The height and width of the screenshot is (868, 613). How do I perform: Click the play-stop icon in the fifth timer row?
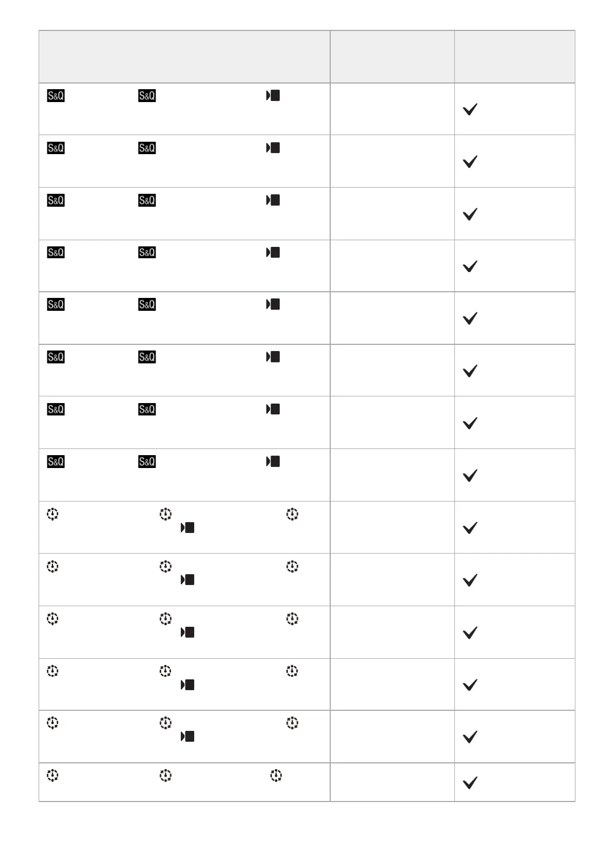coord(188,736)
